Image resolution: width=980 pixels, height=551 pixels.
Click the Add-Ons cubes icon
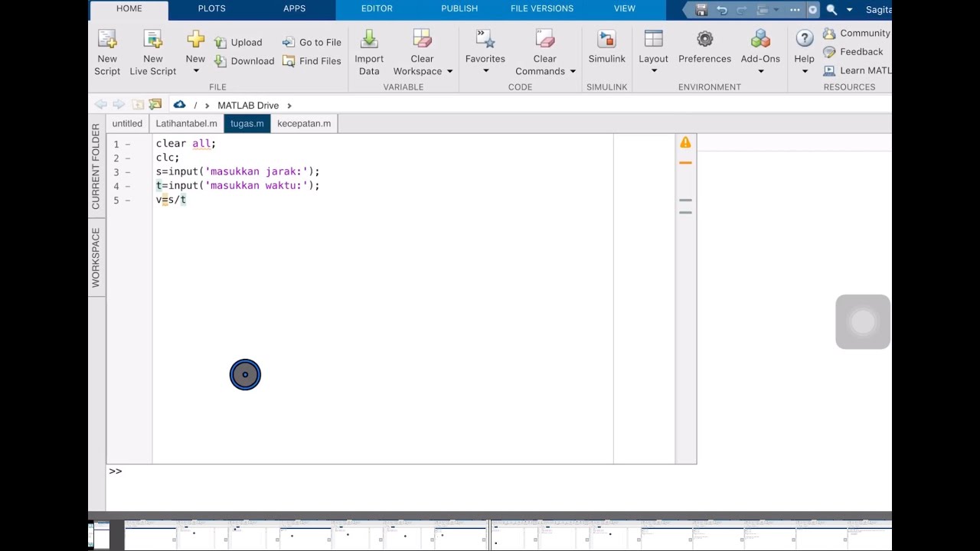pyautogui.click(x=760, y=40)
